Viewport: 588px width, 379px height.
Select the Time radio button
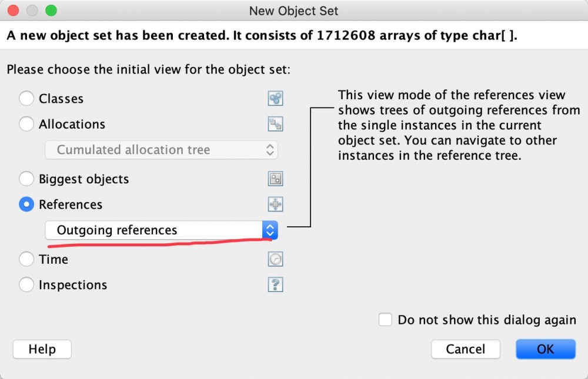click(26, 259)
